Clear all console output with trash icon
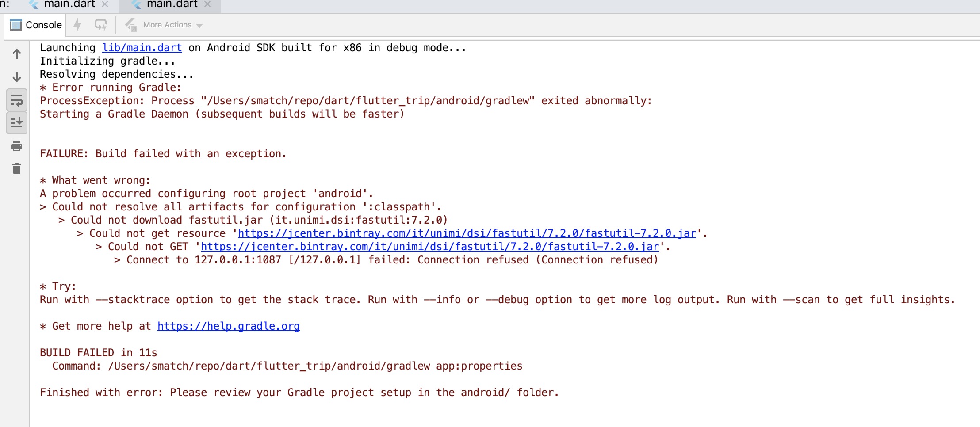Viewport: 980px width, 427px height. pos(17,168)
